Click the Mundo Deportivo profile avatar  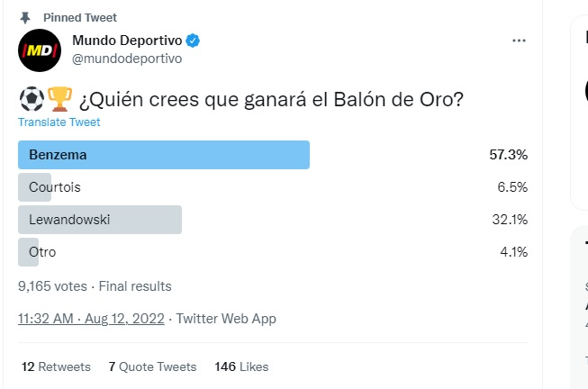(x=40, y=50)
